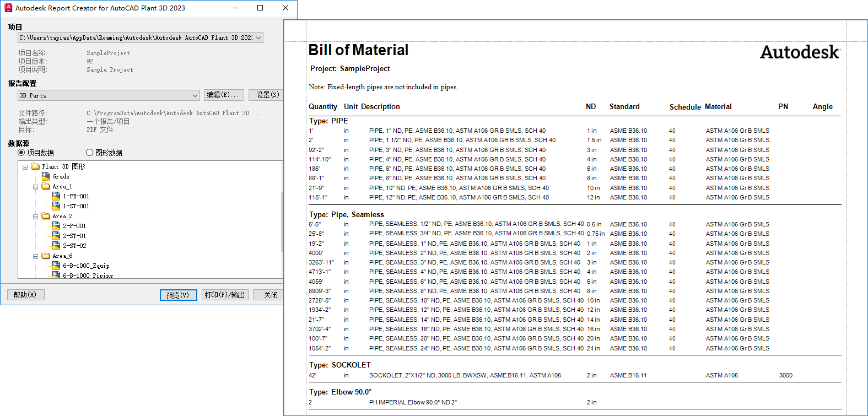The width and height of the screenshot is (868, 416).
Task: Select the 2-ST-02 tree item label
Action: click(74, 246)
